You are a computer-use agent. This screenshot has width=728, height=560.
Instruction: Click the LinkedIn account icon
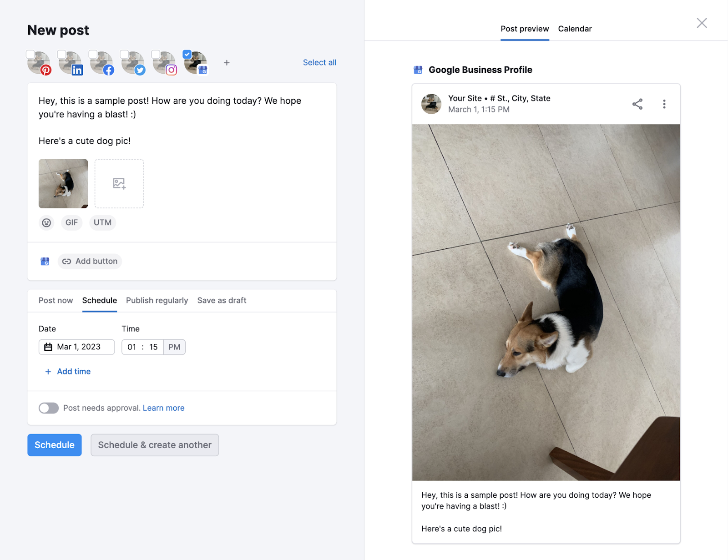click(71, 63)
